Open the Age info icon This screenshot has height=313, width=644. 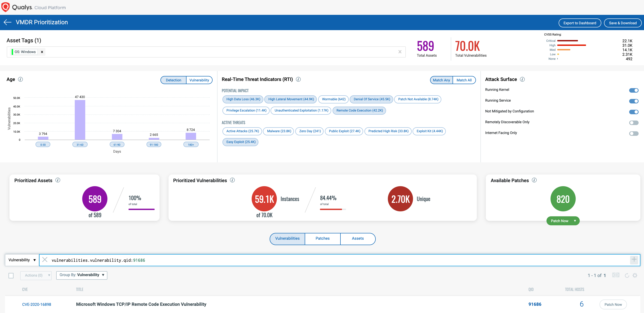(x=20, y=79)
